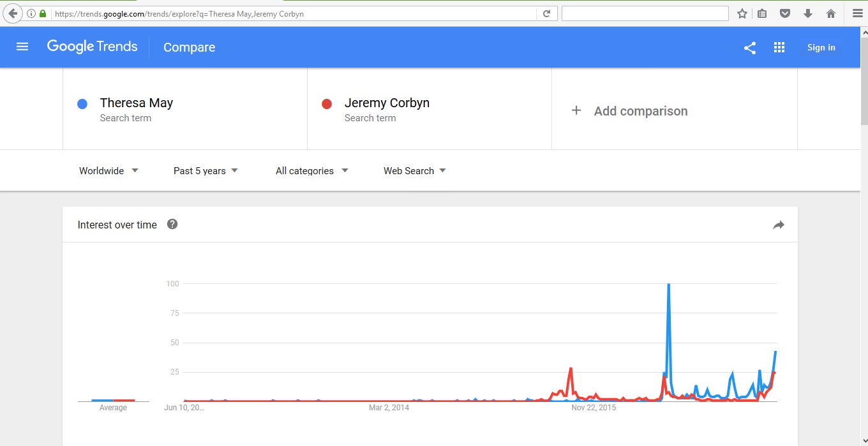868x446 pixels.
Task: Click the URL address bar
Action: tap(294, 13)
